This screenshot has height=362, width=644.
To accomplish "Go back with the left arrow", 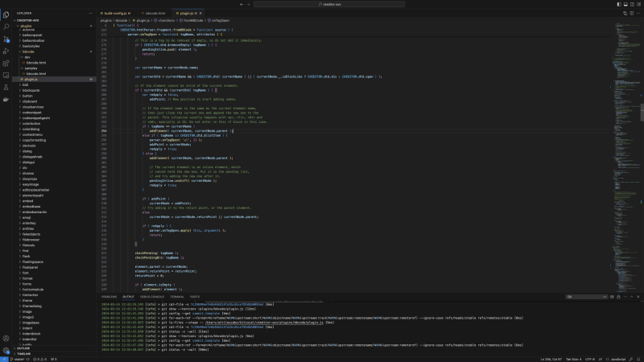I will [x=242, y=4].
